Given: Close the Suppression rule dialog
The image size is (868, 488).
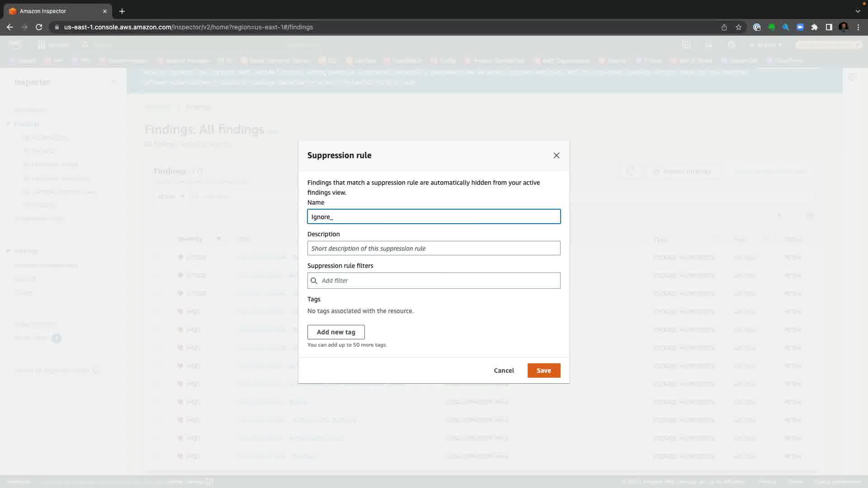Looking at the screenshot, I should pyautogui.click(x=557, y=155).
